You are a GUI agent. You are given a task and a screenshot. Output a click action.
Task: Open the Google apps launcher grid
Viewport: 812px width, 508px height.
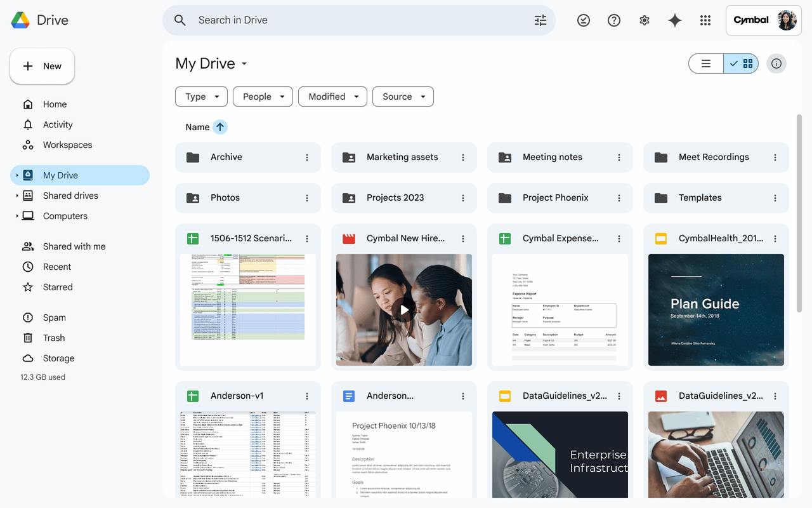pos(705,20)
